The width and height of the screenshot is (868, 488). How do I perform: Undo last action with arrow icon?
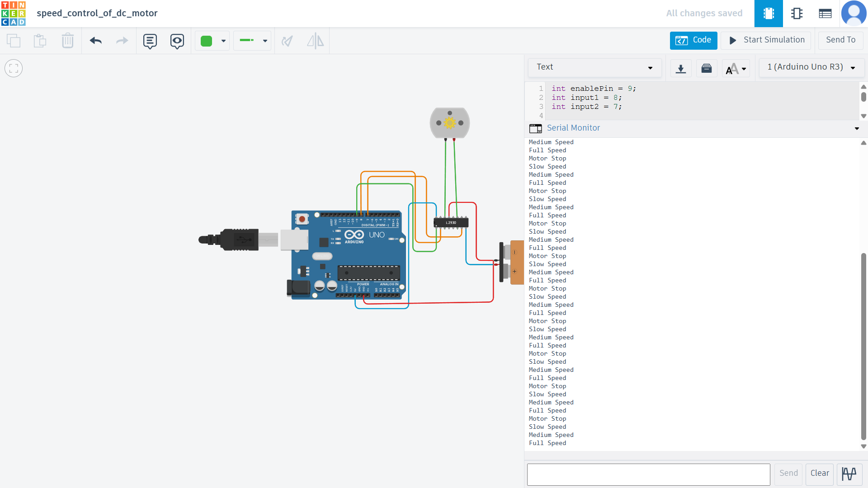pos(96,41)
